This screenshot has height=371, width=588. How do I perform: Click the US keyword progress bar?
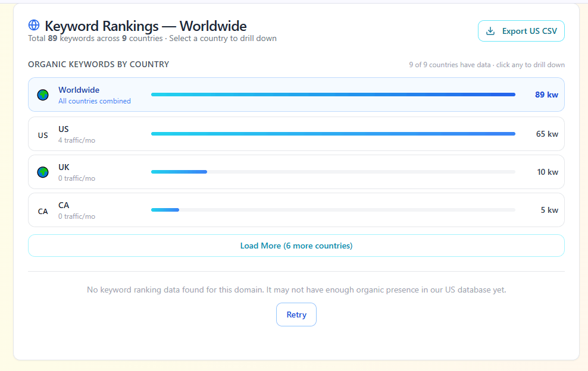[333, 133]
